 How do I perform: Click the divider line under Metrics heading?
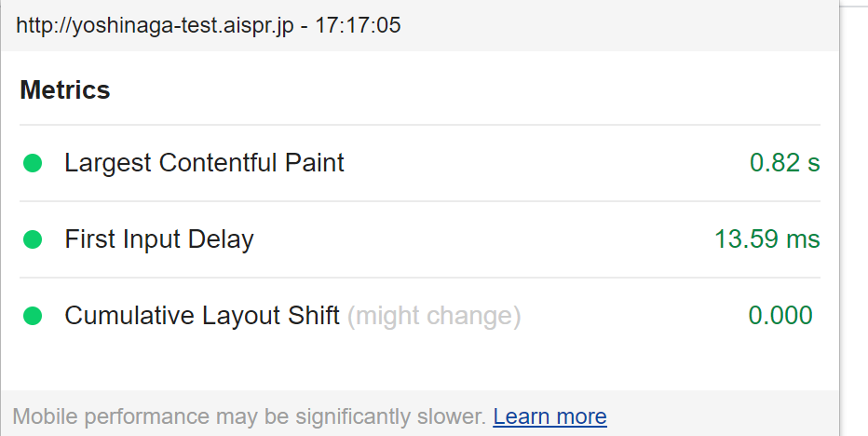(419, 125)
